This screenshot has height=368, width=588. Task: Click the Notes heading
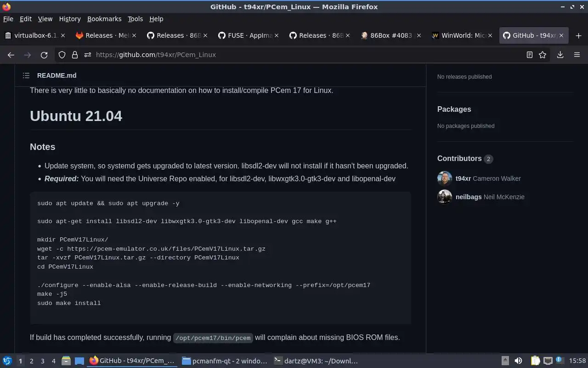pyautogui.click(x=42, y=147)
